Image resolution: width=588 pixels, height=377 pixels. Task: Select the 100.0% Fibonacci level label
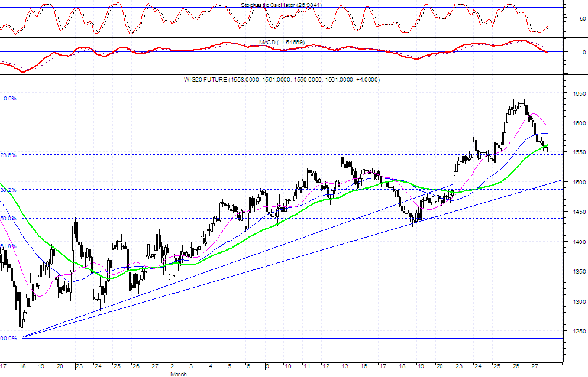(8, 338)
